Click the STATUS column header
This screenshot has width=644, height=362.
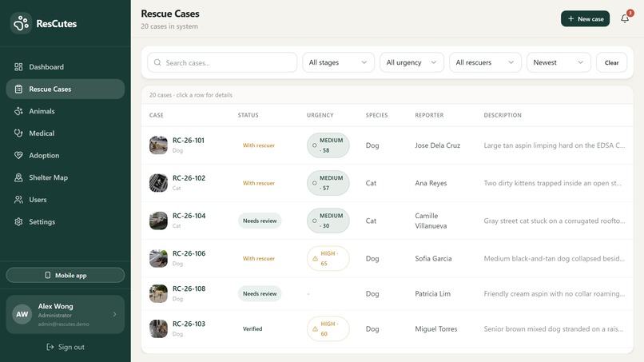tap(248, 115)
